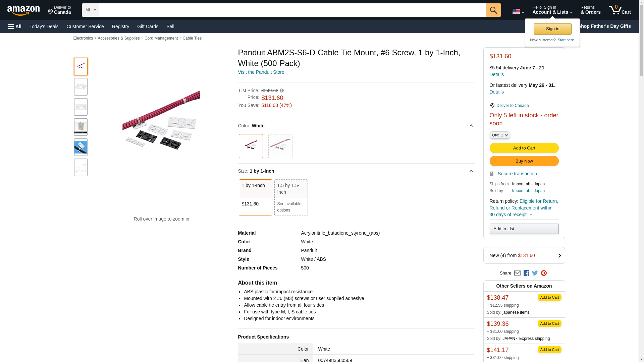The image size is (644, 362).
Task: Select the 1.5 by 1.5-Inch size option
Action: (x=291, y=197)
